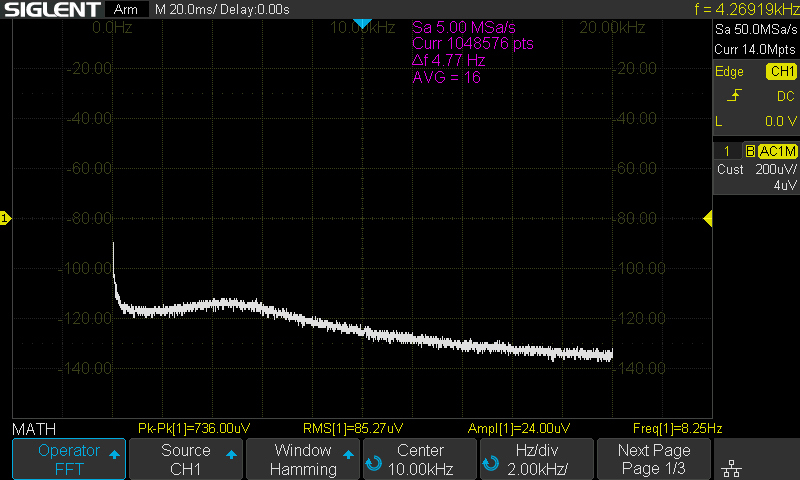Click the SIGLENT logo
The image size is (800, 480).
click(52, 9)
